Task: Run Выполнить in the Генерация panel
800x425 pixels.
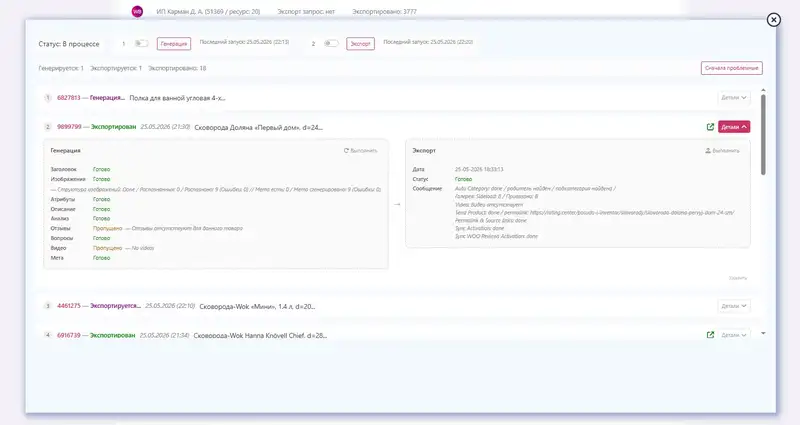Action: (x=360, y=151)
